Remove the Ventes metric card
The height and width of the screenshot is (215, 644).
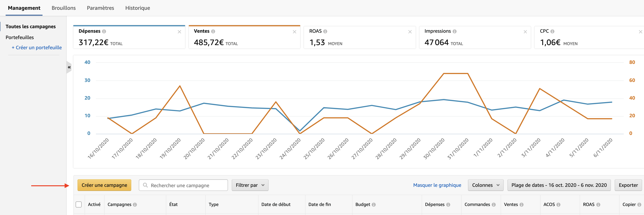click(x=295, y=32)
